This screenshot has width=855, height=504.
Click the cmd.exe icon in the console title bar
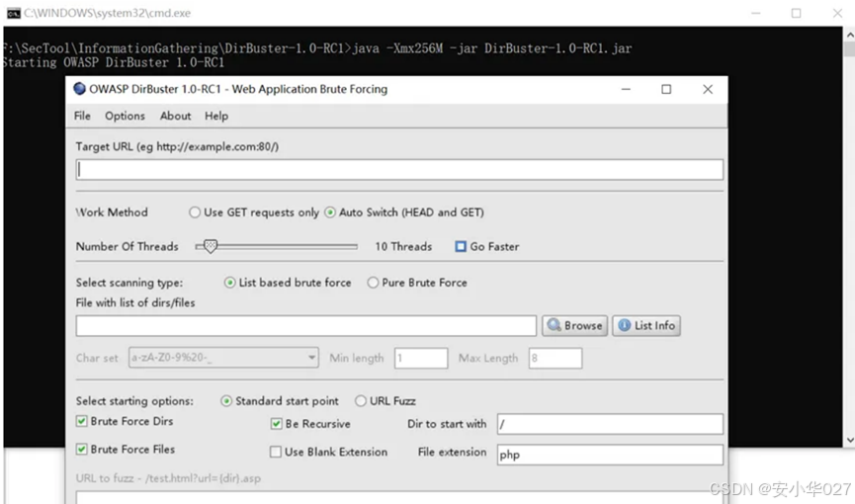pos(13,13)
